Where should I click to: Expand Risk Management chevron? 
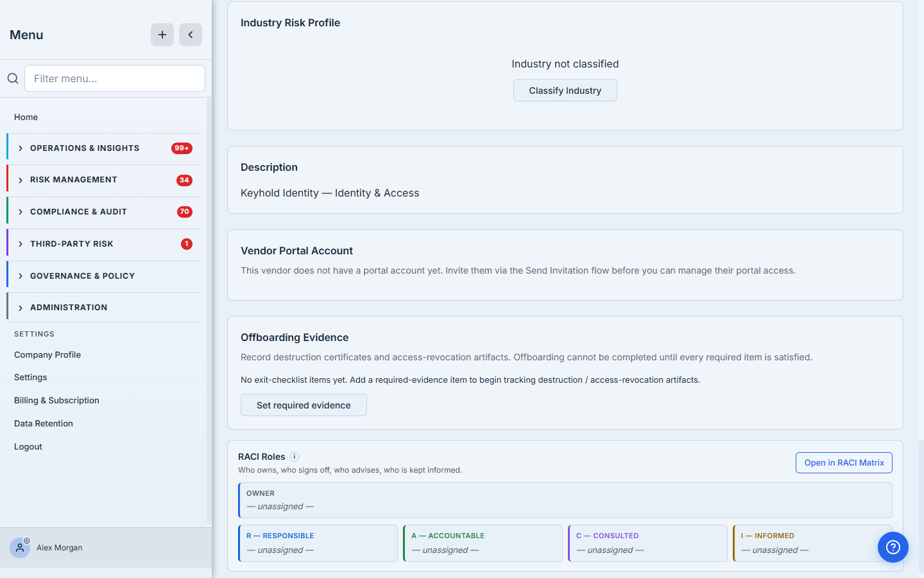(x=21, y=180)
